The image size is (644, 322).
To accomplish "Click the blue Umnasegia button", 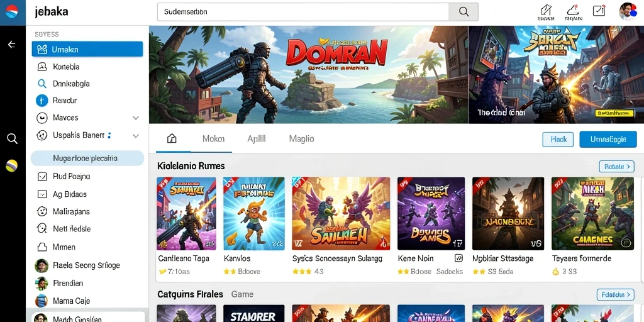I will coord(608,139).
